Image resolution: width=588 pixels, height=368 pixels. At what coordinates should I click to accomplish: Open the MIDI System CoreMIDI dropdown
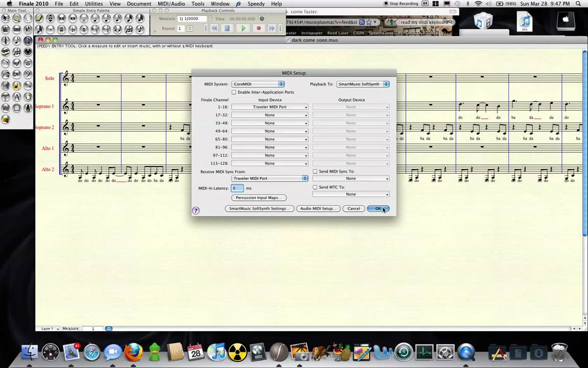(x=258, y=84)
